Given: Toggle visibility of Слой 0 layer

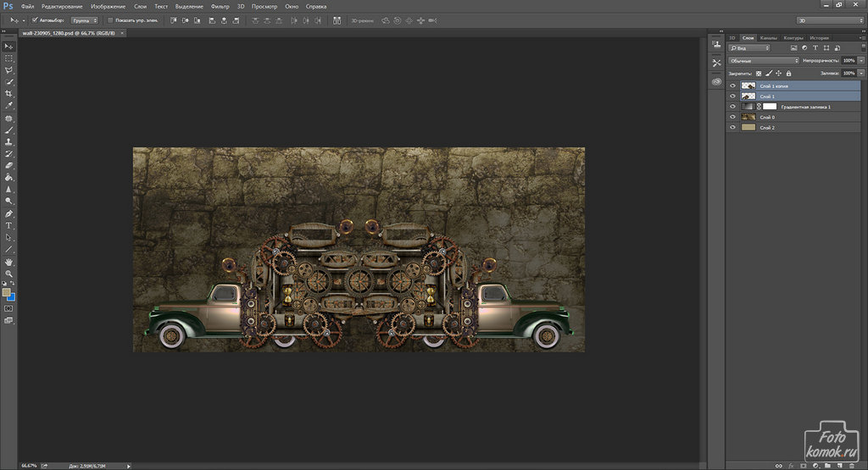Looking at the screenshot, I should tap(732, 117).
